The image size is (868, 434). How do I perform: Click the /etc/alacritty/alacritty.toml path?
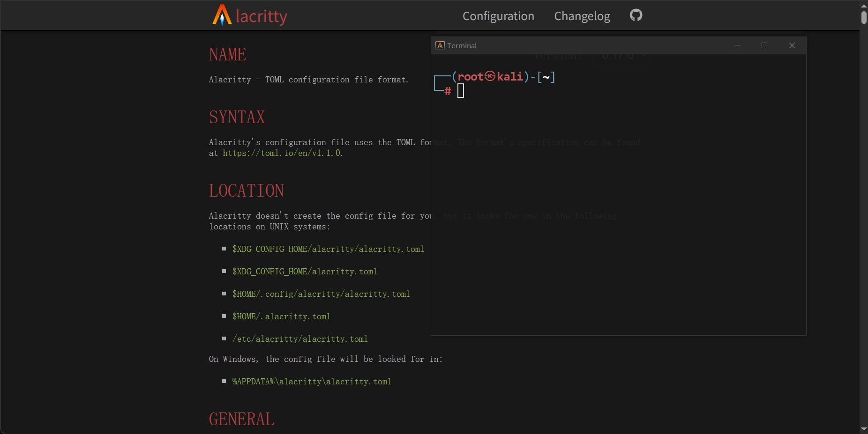pyautogui.click(x=300, y=339)
